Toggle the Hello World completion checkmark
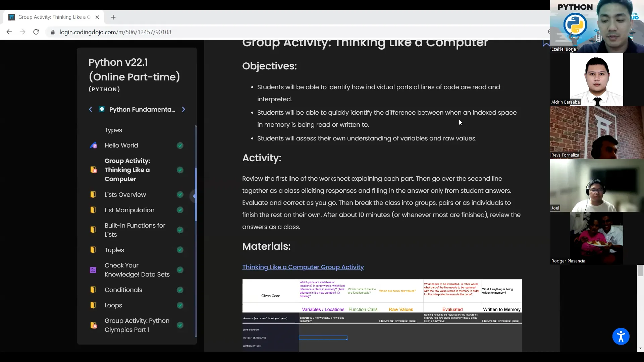644x362 pixels. click(x=180, y=145)
